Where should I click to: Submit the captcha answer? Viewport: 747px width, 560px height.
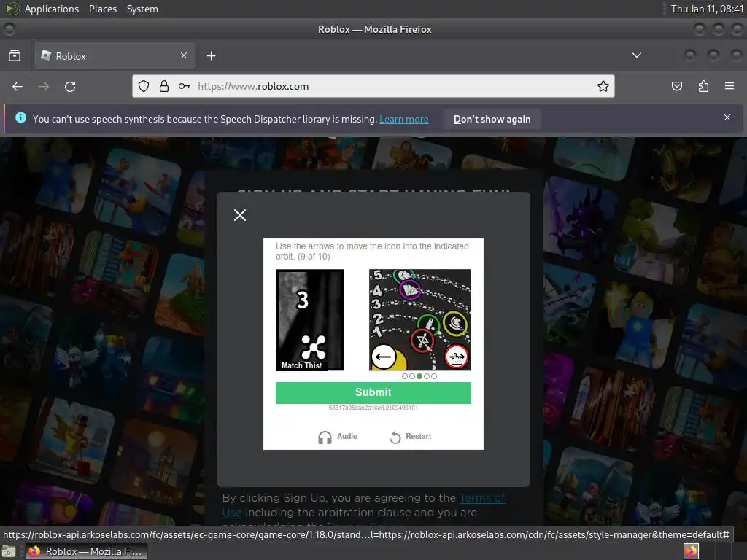click(x=373, y=392)
